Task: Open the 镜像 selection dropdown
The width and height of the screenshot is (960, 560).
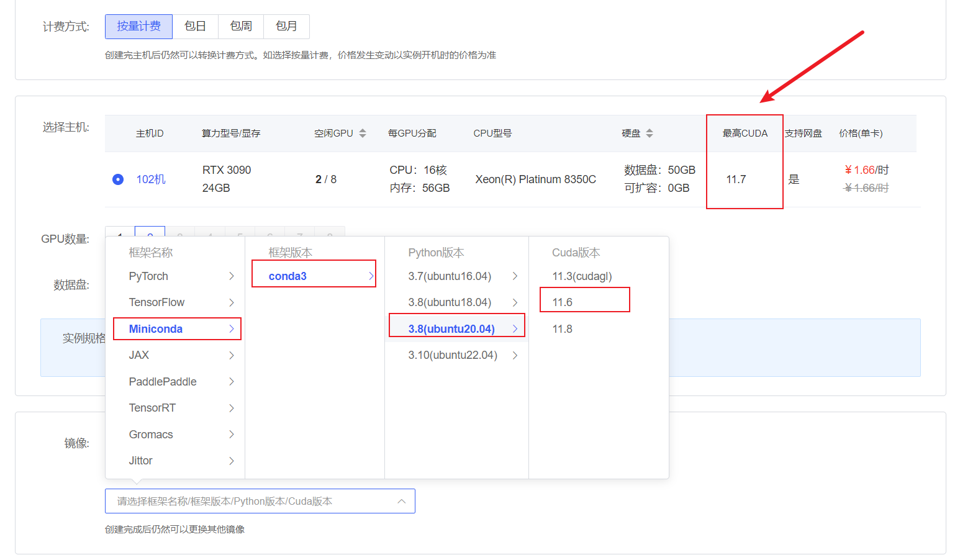Action: pyautogui.click(x=260, y=501)
